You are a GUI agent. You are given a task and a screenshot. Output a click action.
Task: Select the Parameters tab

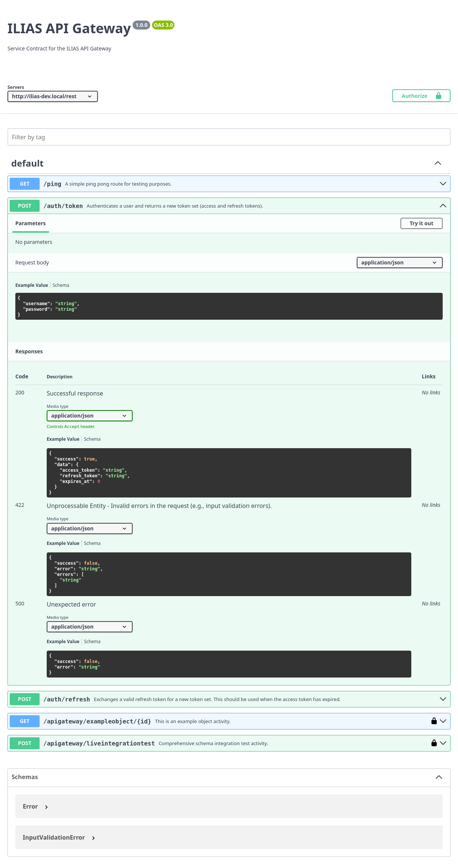(31, 223)
